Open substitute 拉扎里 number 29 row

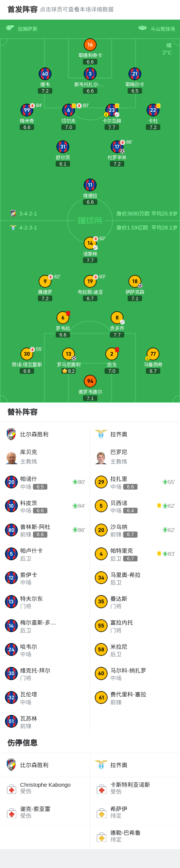(x=135, y=482)
